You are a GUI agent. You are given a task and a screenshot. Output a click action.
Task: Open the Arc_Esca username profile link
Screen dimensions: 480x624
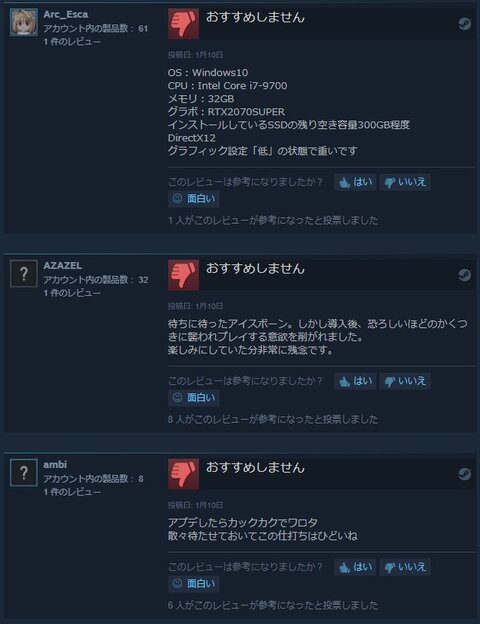coord(66,14)
